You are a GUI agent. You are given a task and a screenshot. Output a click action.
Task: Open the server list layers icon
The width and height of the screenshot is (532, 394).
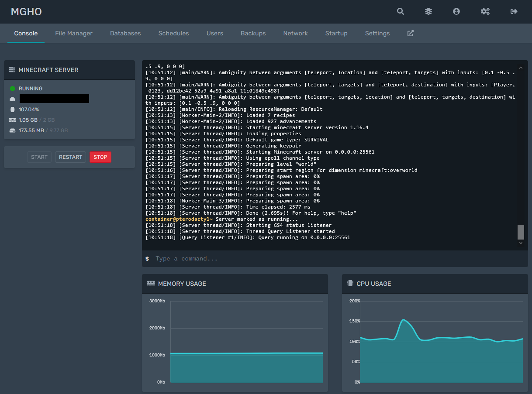click(428, 12)
